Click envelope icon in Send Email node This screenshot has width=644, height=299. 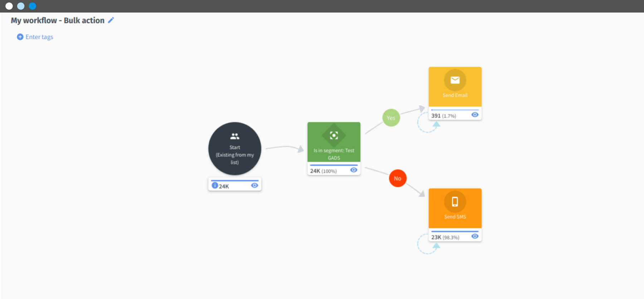click(455, 80)
